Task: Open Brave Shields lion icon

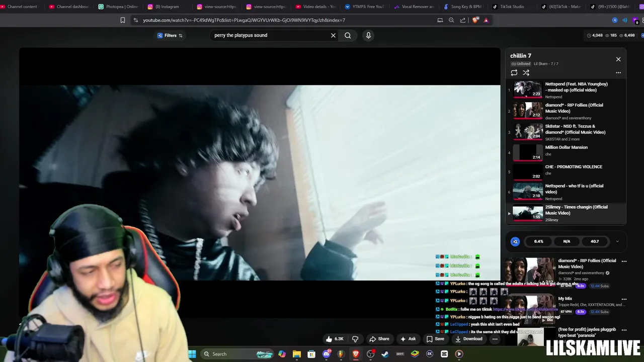Action: tap(475, 20)
